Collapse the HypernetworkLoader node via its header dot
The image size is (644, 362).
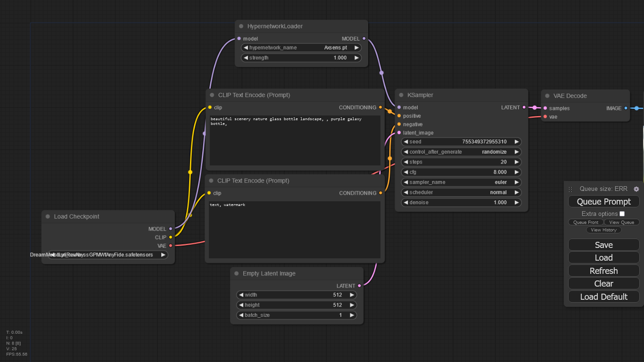click(241, 26)
